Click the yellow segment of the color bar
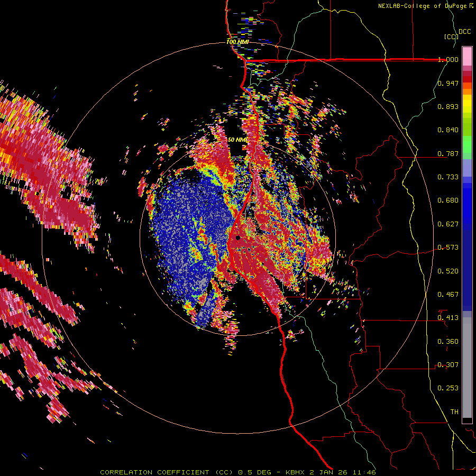The width and height of the screenshot is (476, 476). tap(467, 104)
